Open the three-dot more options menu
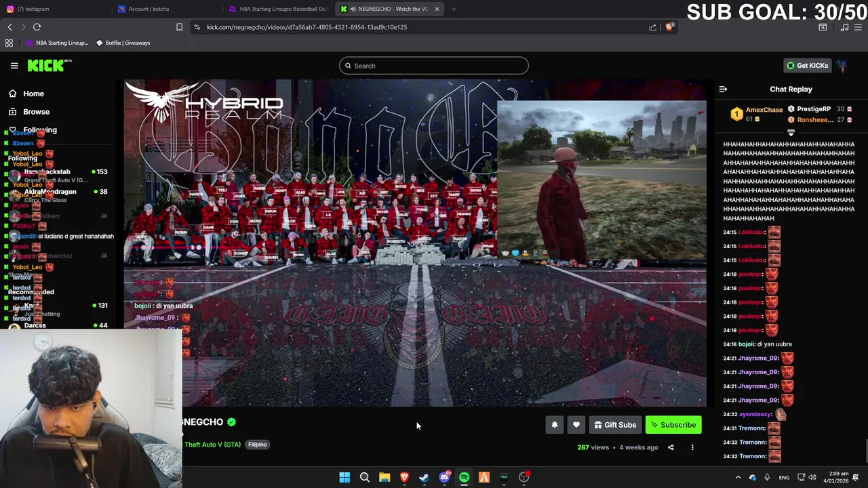 point(692,447)
